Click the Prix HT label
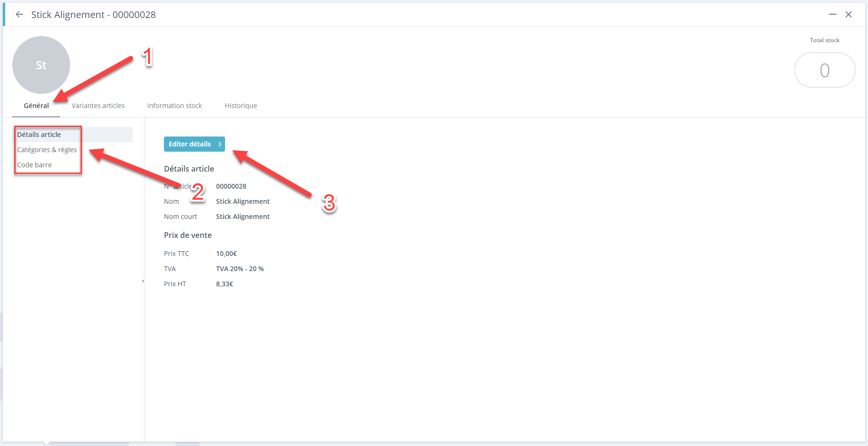 click(175, 284)
